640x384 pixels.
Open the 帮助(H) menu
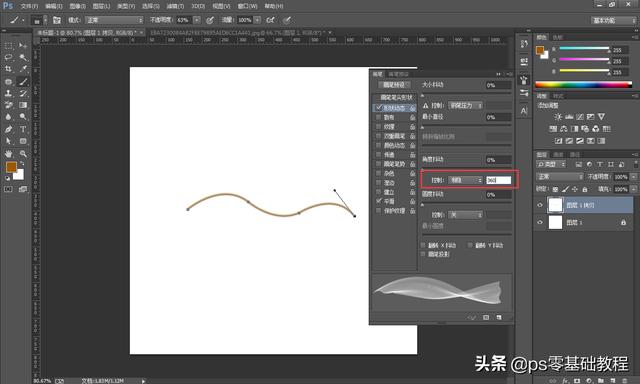point(273,6)
